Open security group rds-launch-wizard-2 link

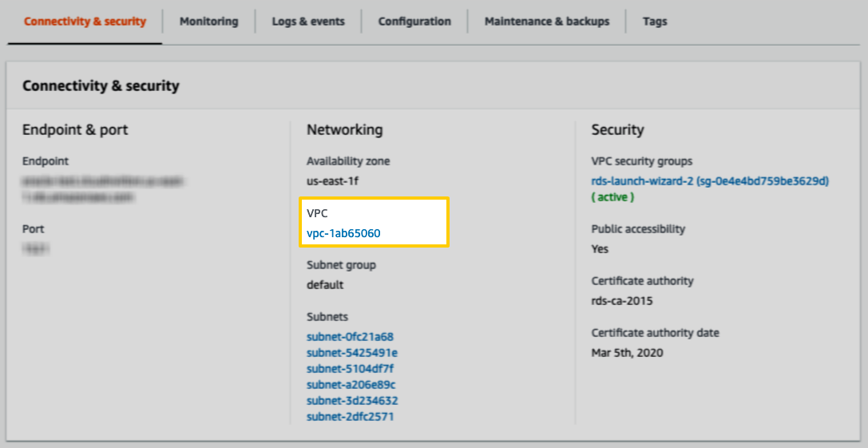click(x=710, y=181)
